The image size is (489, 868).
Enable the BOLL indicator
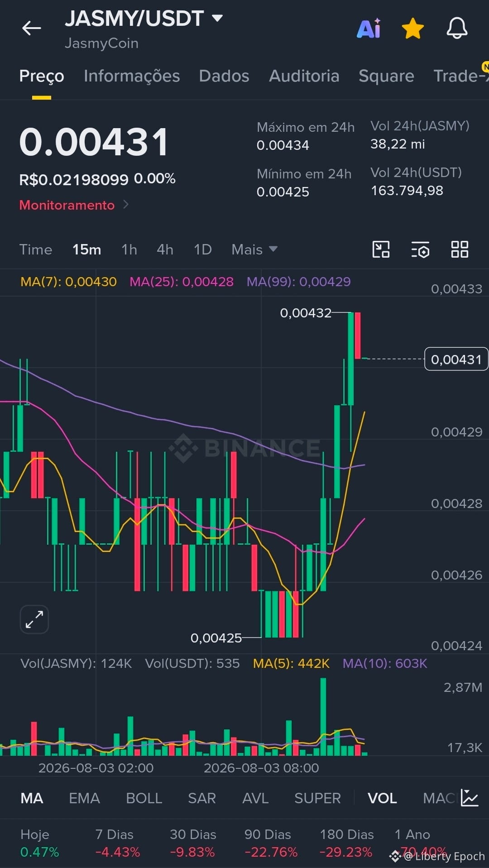click(144, 798)
